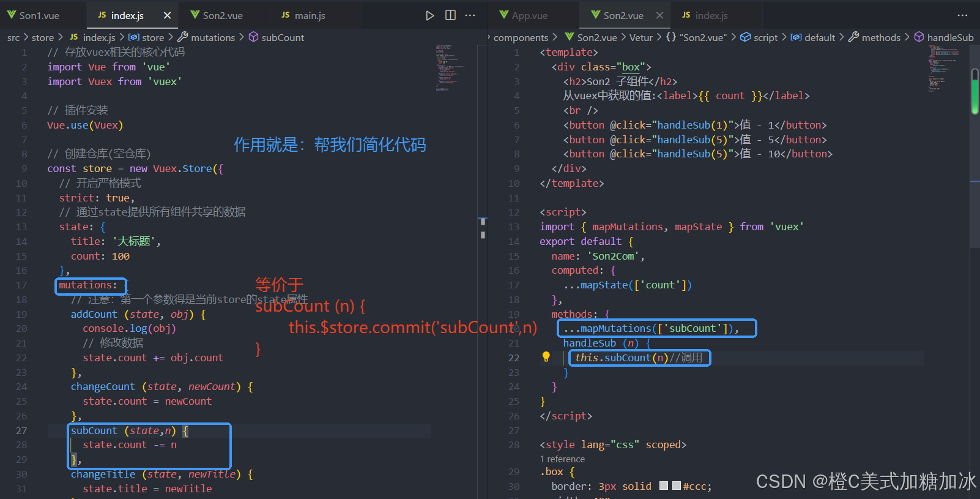980x499 pixels.
Task: Click 'count: 100' state line
Action: (x=100, y=256)
